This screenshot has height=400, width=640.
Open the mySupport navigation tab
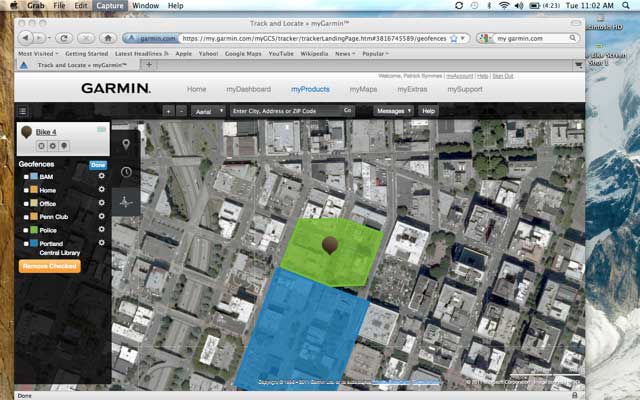pos(465,89)
